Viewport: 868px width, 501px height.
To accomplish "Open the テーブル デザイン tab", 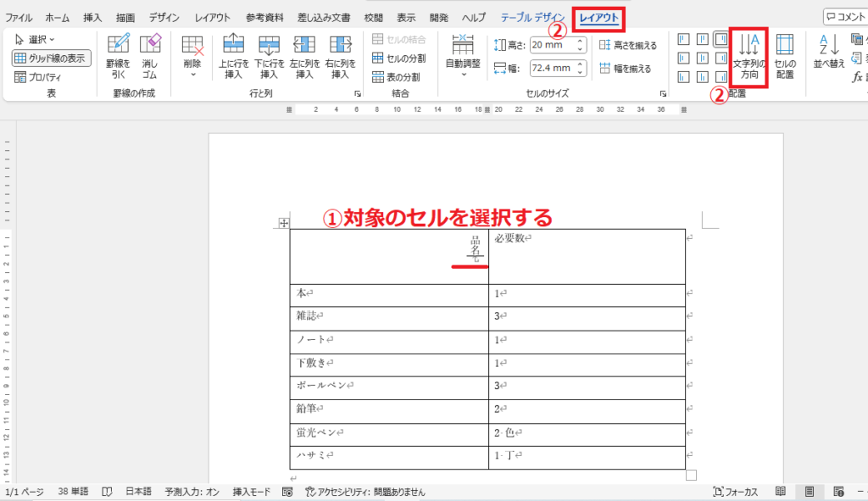I will tap(532, 18).
